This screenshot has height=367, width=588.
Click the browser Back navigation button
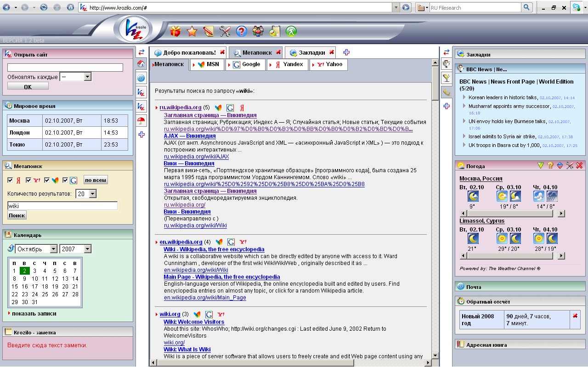[x=7, y=7]
